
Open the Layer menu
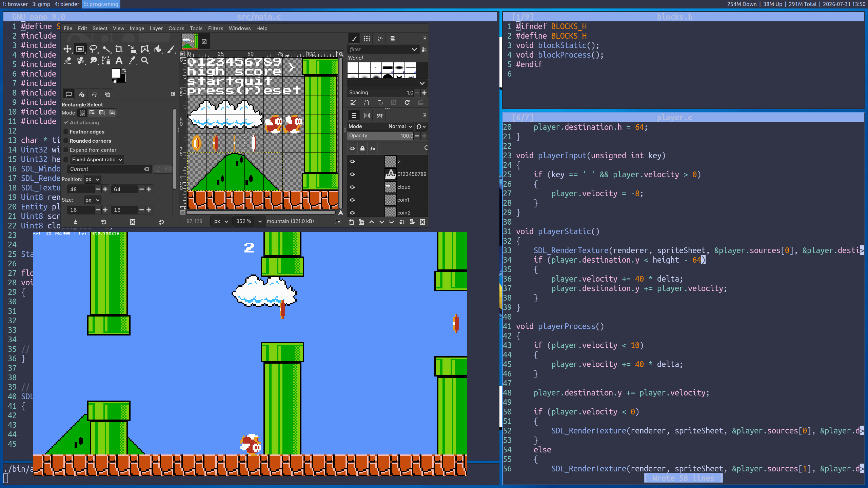point(156,28)
